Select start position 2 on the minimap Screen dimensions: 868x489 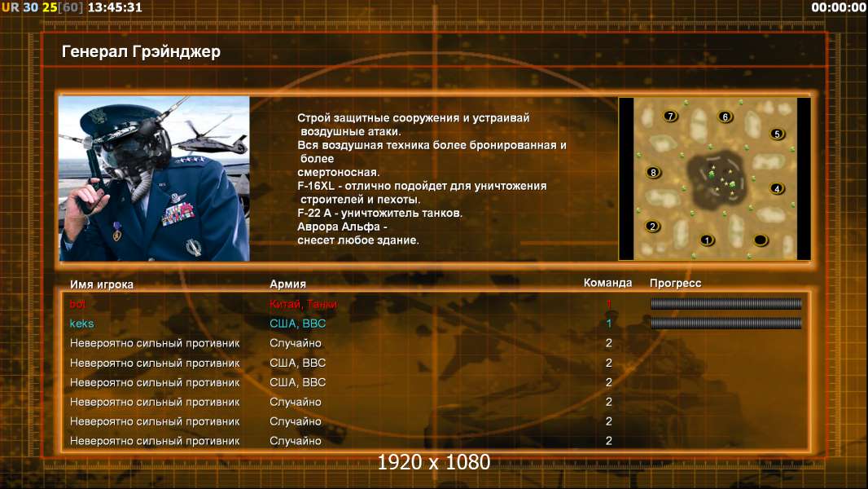[653, 226]
